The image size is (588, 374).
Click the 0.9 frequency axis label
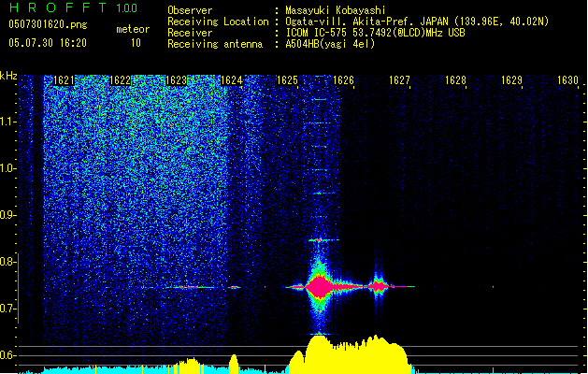(x=7, y=215)
